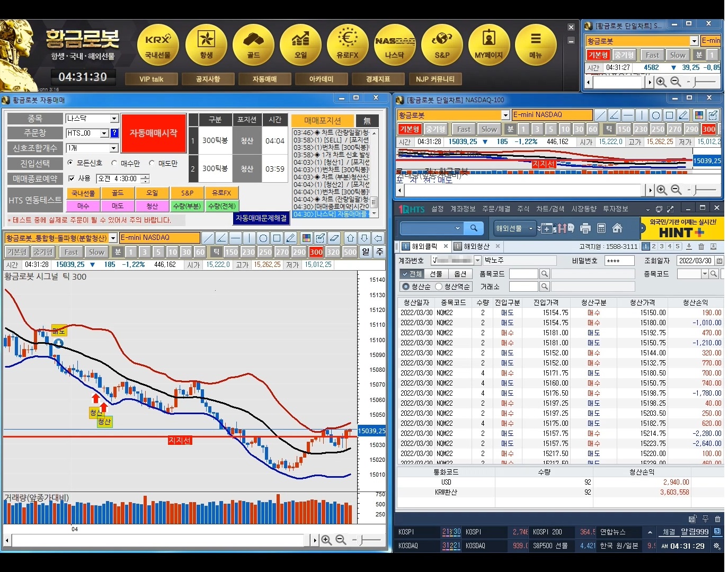Click the 경제지표 button

tap(378, 79)
